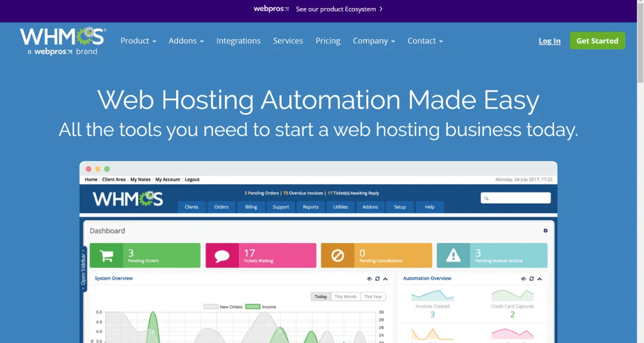Click the WHMCS logo in header
The image size is (644, 343).
click(x=63, y=41)
